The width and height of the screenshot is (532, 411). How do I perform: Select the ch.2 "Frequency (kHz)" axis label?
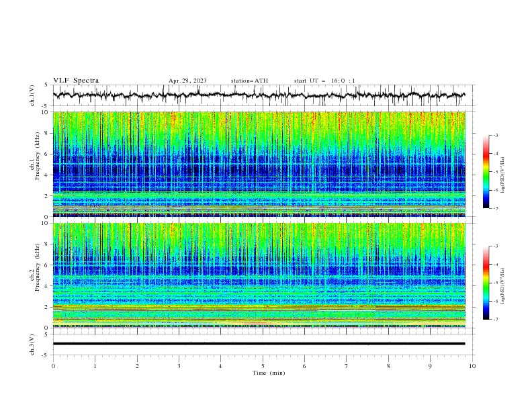coord(38,267)
